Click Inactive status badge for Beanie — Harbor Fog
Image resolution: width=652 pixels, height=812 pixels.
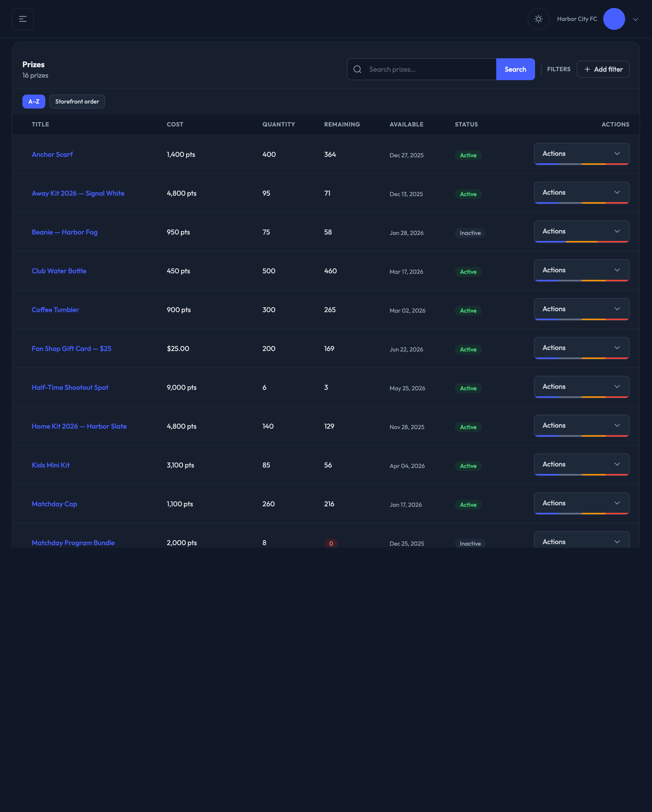click(x=470, y=233)
